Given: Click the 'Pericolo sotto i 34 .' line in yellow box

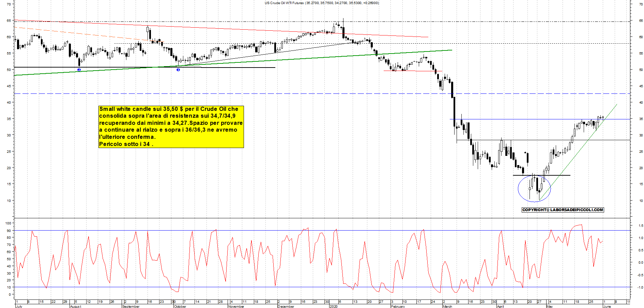Looking at the screenshot, I should click(x=126, y=144).
